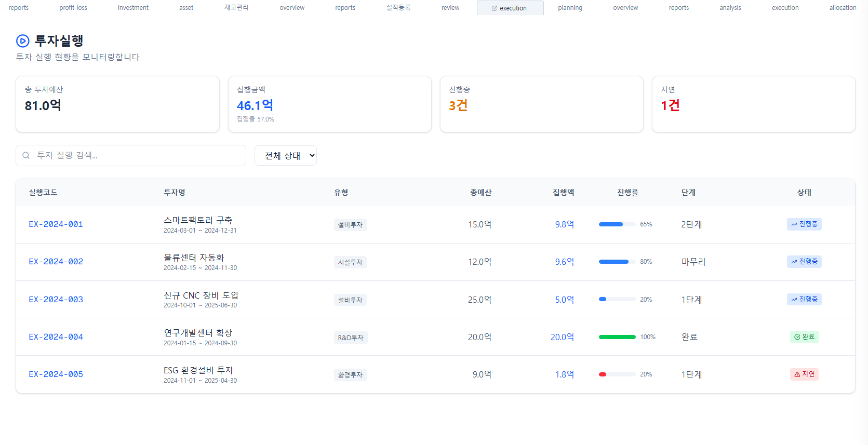868x445 pixels.
Task: Click the 진행중 status badge for EX-2024-003
Action: [804, 300]
